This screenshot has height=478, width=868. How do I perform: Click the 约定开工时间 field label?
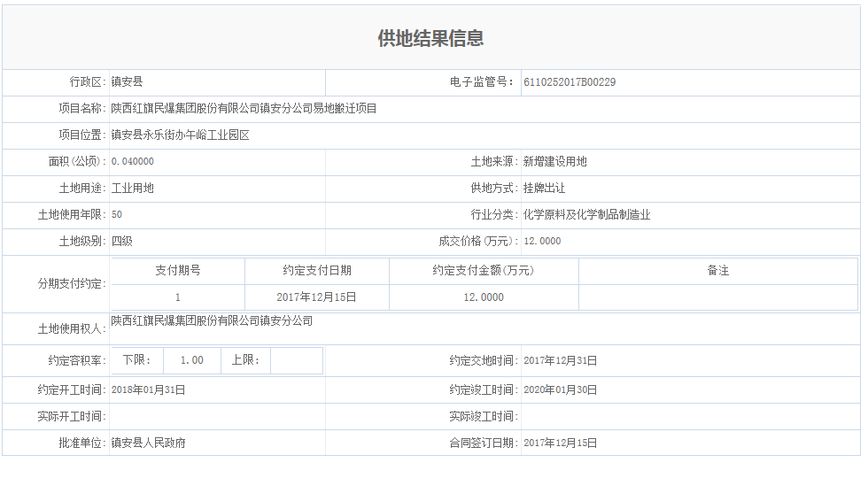click(72, 390)
